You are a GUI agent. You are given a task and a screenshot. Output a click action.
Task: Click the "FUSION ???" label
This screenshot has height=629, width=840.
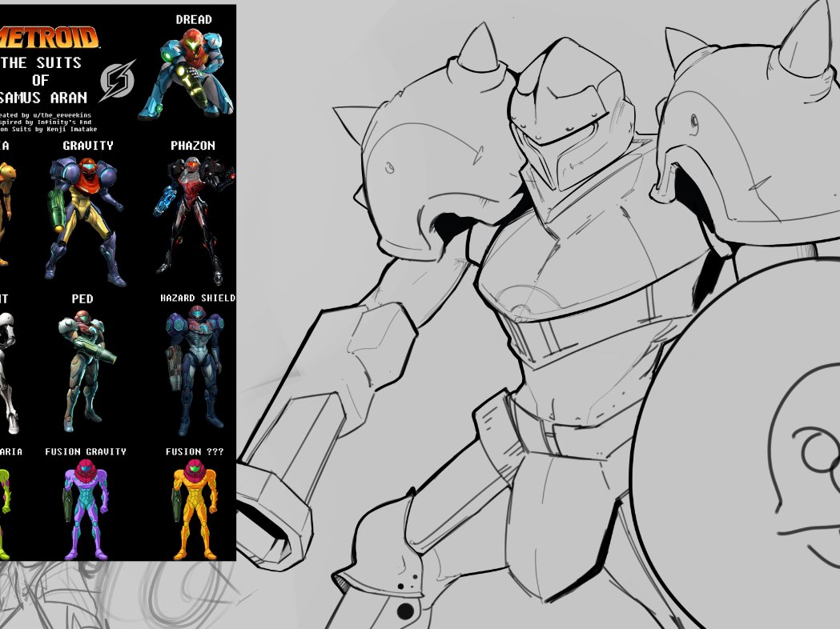coord(195,452)
